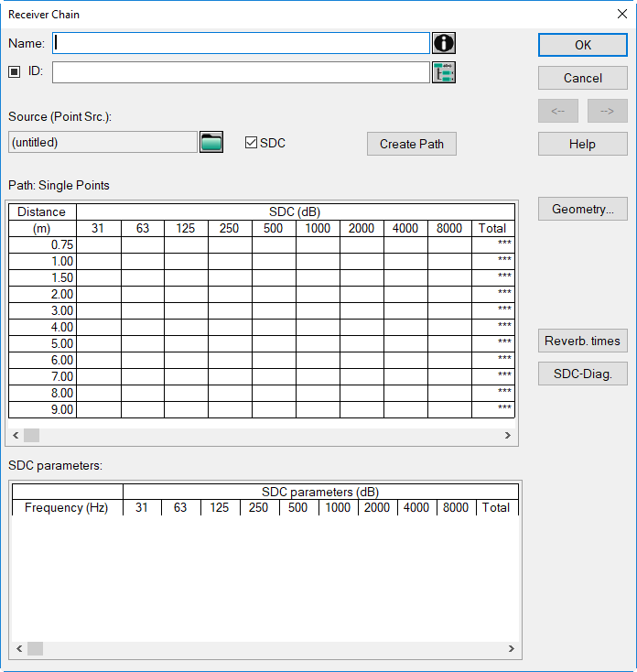Uncheck the SDC checkbox
The height and width of the screenshot is (672, 637).
251,142
